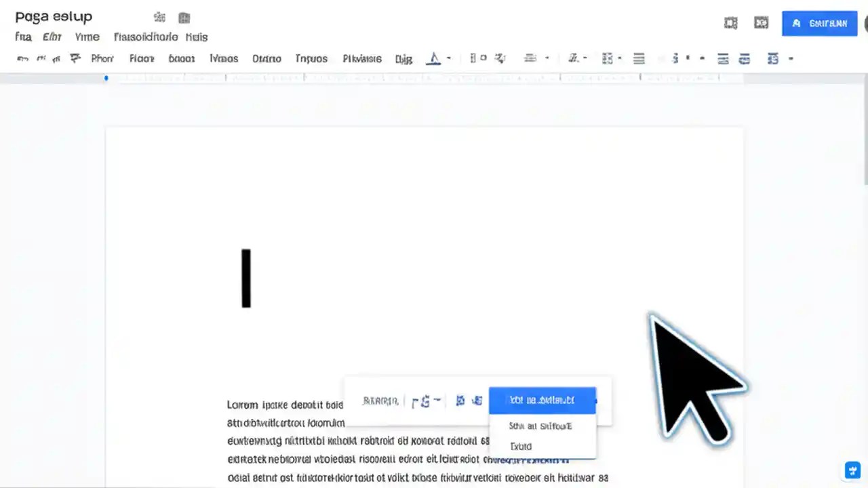Select the second entry in the context menu

pos(540,426)
